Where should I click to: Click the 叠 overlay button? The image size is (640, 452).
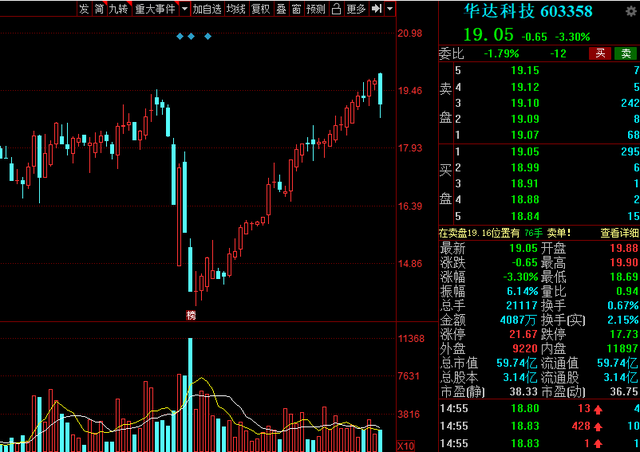(281, 9)
